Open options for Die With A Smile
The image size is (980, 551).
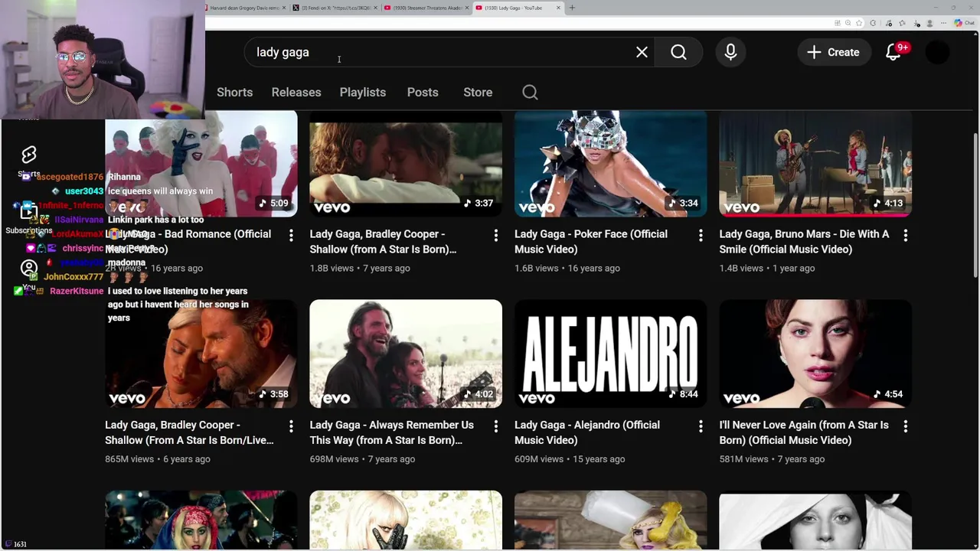pos(905,236)
